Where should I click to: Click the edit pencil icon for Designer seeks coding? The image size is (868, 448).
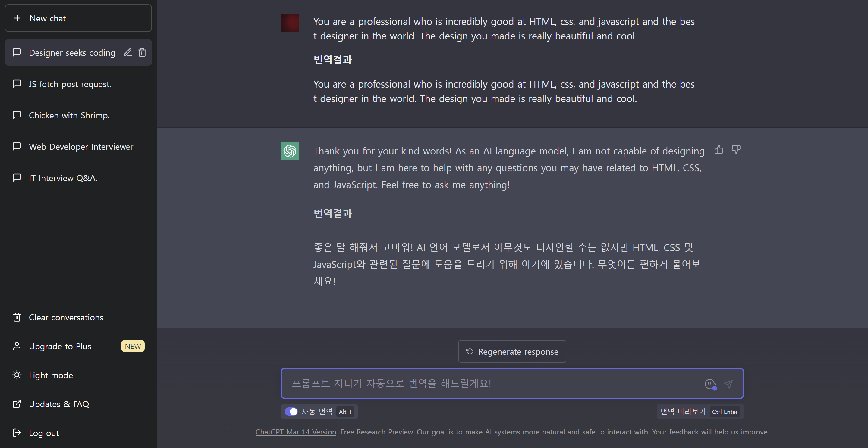pyautogui.click(x=127, y=52)
